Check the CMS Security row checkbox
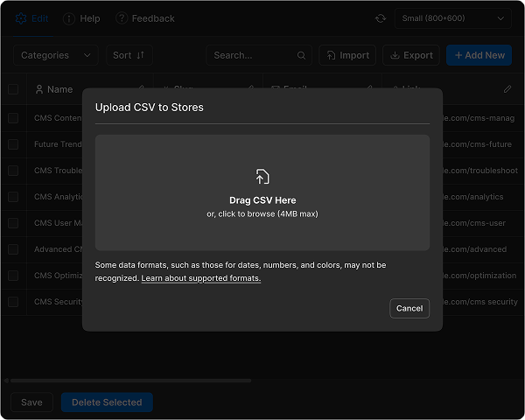Screen dimensions: 525x420 13,302
